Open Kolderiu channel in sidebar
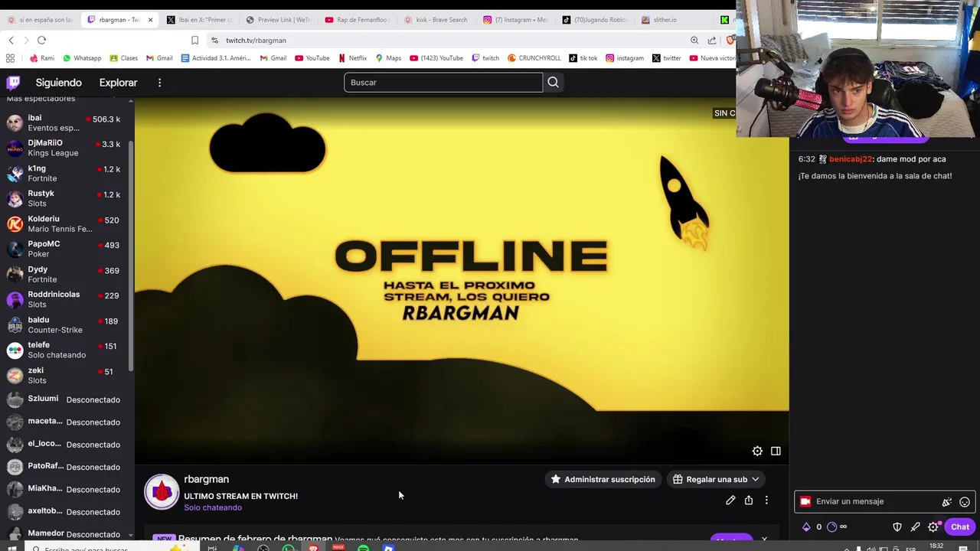980x551 pixels. tap(65, 223)
